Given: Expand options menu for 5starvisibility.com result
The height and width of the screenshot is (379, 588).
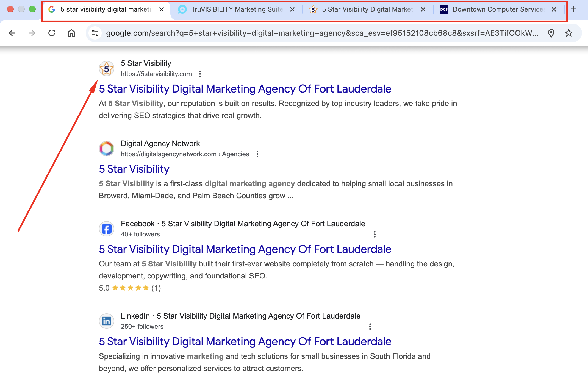Looking at the screenshot, I should (200, 74).
